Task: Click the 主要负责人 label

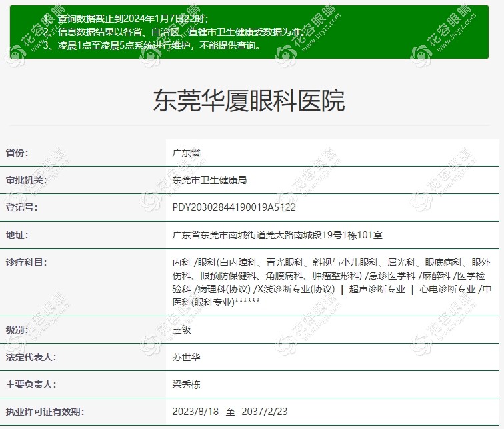Action: pyautogui.click(x=31, y=384)
